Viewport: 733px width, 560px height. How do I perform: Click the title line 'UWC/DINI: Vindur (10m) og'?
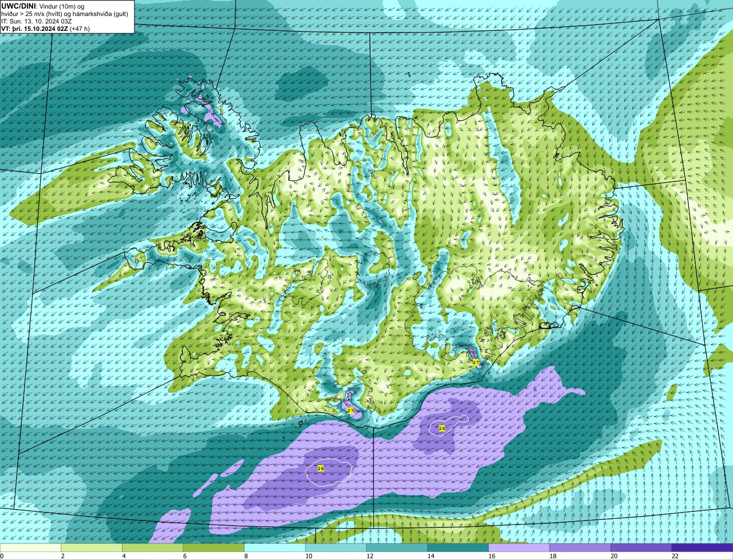43,6
